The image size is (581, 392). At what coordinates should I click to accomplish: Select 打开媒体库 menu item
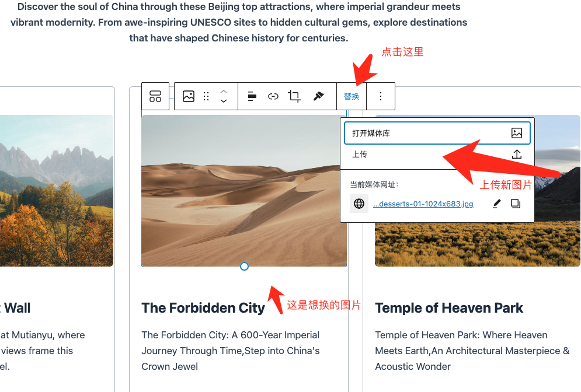pos(437,133)
